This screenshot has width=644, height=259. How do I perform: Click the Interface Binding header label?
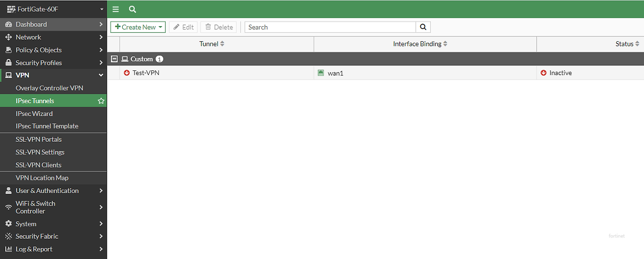[417, 44]
